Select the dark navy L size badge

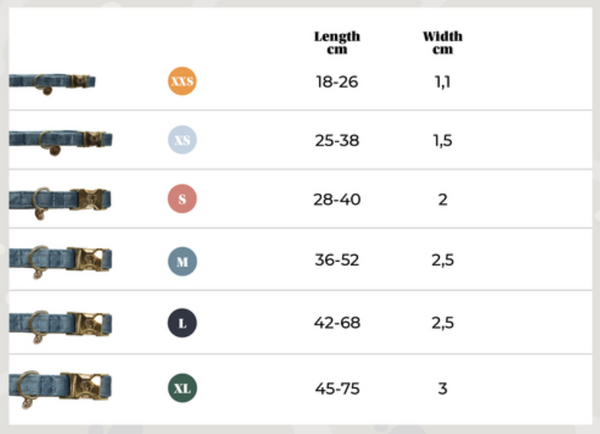(x=181, y=323)
